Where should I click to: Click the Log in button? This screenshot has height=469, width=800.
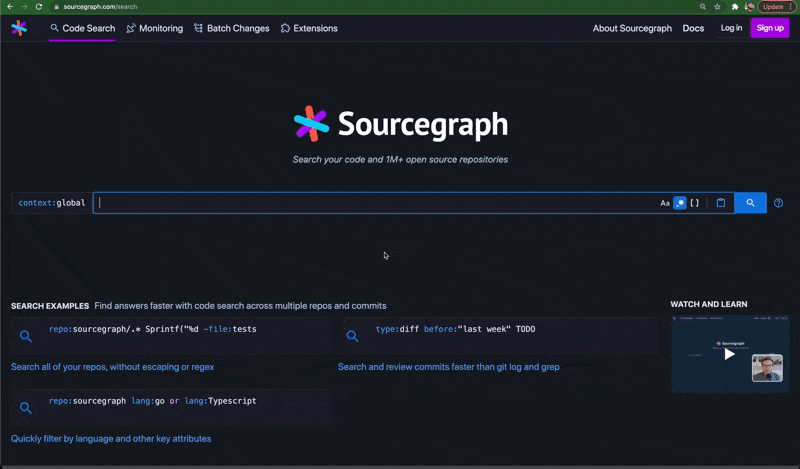[x=731, y=28]
